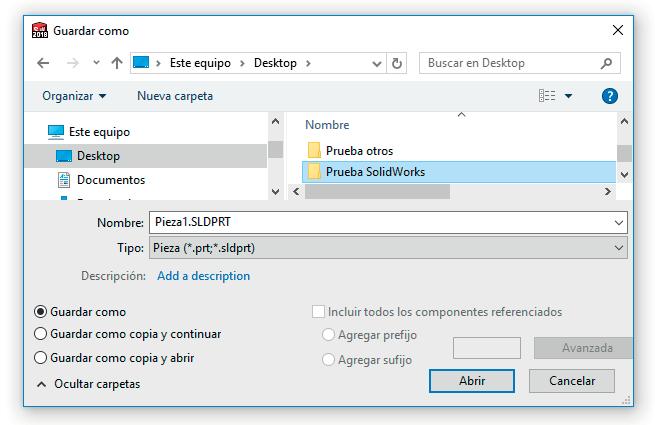
Task: Close the 'Guardar como' dialog
Action: (x=618, y=30)
